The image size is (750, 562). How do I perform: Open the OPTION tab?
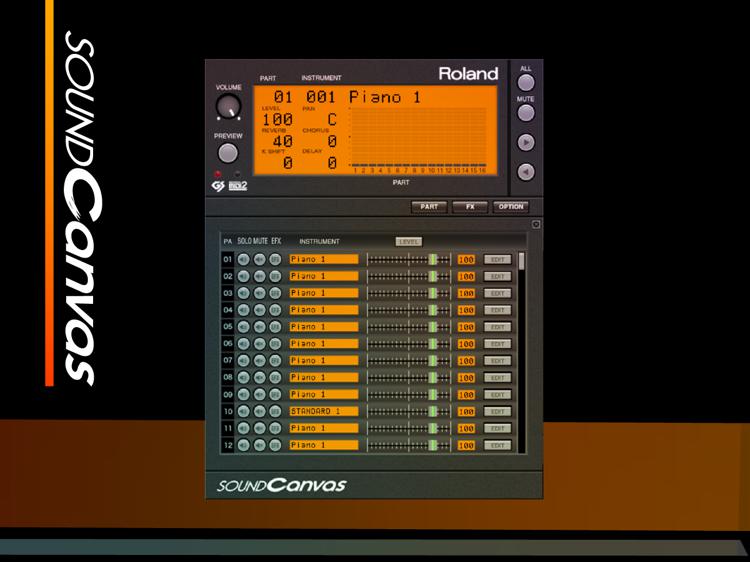(x=511, y=207)
